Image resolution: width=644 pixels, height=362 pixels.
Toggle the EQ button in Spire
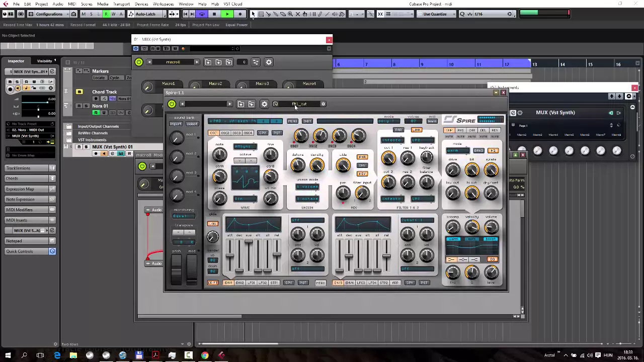(492, 259)
